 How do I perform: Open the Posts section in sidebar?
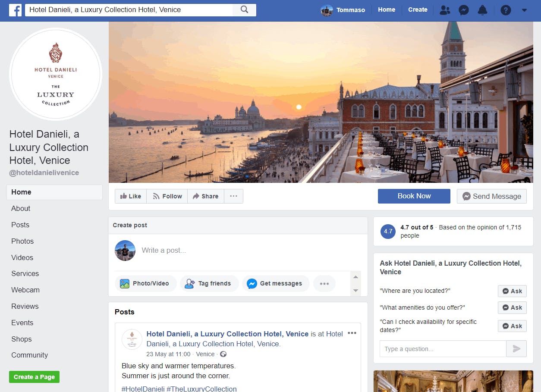click(x=20, y=225)
